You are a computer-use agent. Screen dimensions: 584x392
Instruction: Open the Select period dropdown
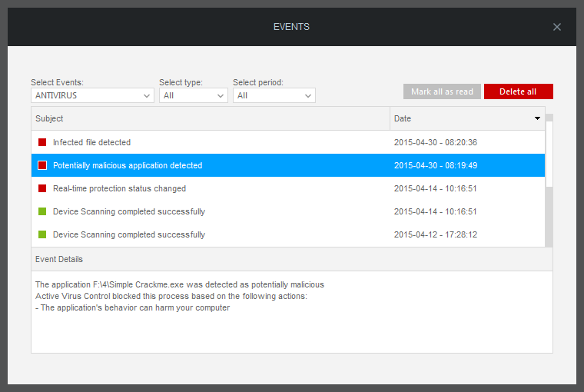pyautogui.click(x=274, y=95)
